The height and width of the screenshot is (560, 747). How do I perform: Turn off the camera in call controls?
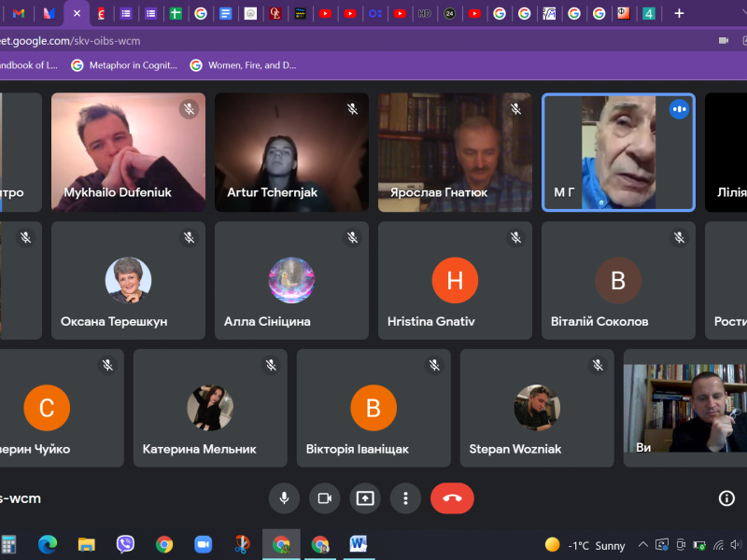(x=324, y=498)
